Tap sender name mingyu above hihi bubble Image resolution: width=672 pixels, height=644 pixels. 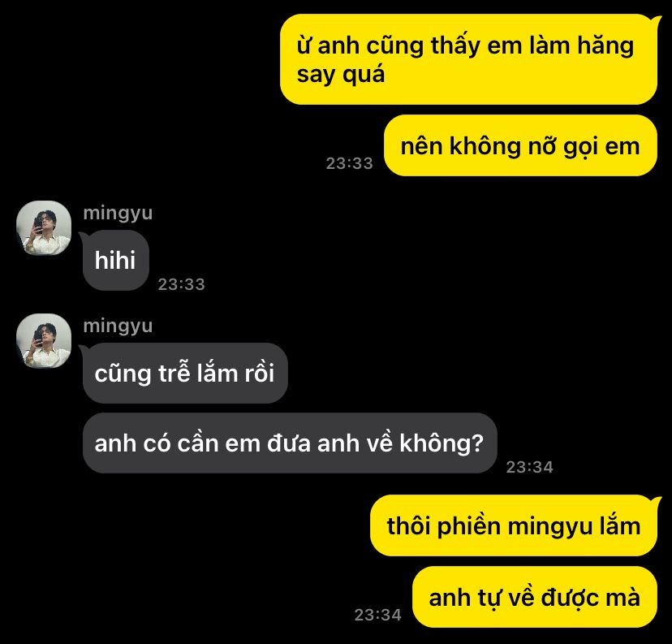118,214
